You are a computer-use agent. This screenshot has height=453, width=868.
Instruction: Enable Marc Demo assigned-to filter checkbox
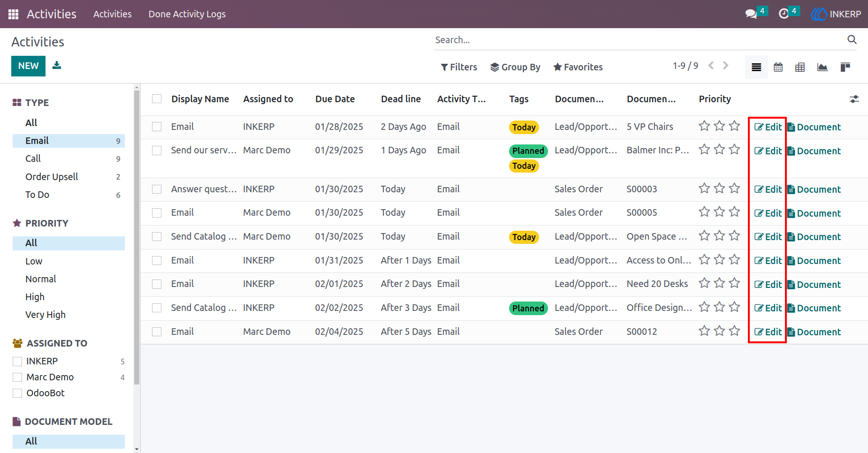(17, 377)
